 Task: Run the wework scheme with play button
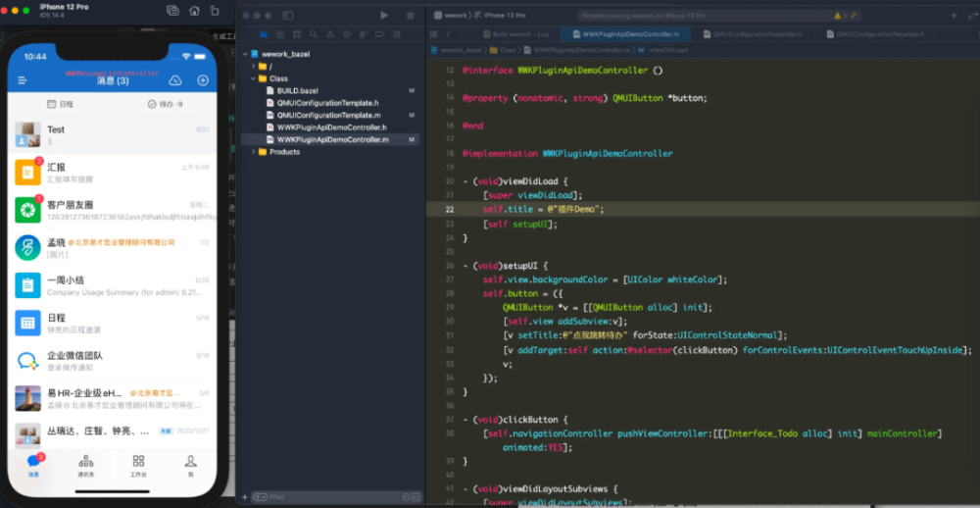coord(384,15)
